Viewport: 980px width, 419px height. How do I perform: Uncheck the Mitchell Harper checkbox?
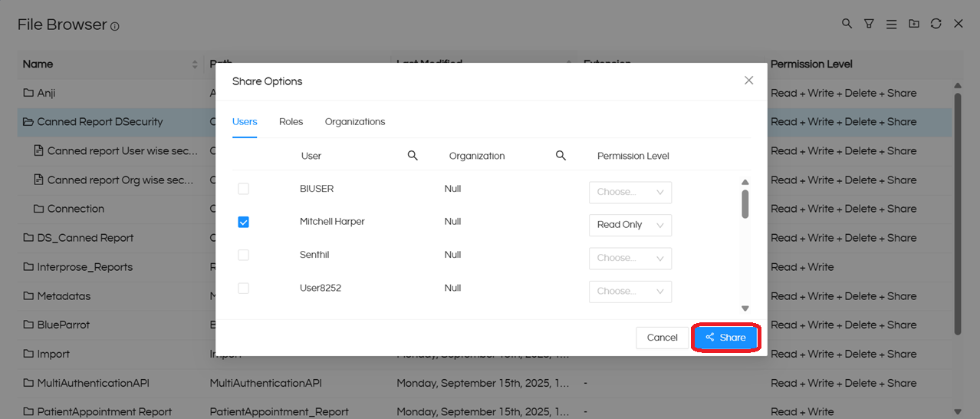click(x=243, y=222)
